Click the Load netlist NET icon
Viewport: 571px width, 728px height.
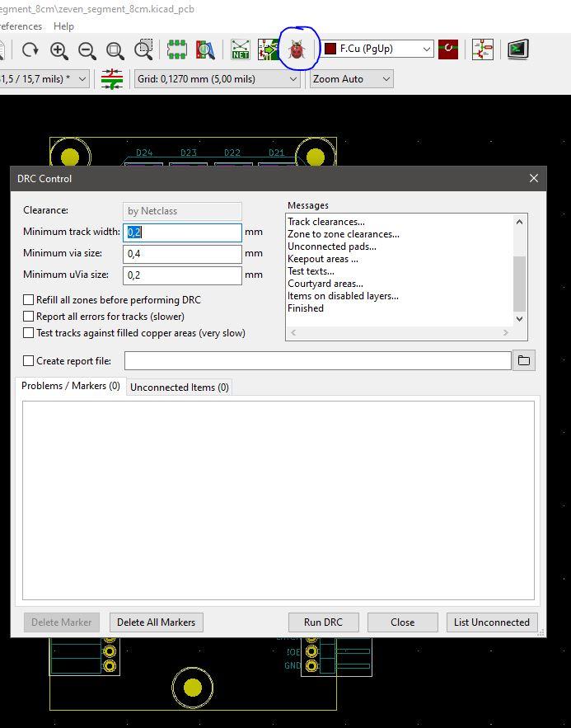241,49
